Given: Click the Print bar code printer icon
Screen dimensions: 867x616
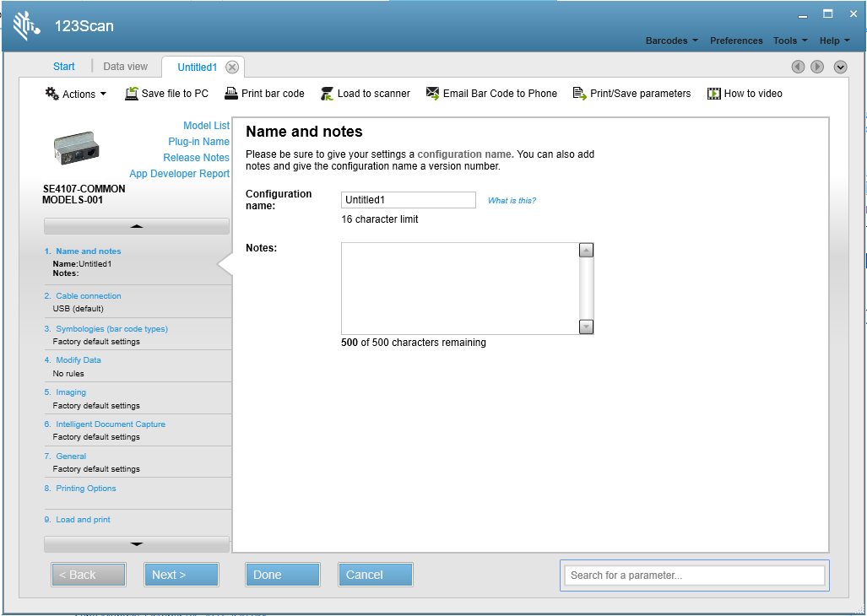Looking at the screenshot, I should pyautogui.click(x=231, y=94).
